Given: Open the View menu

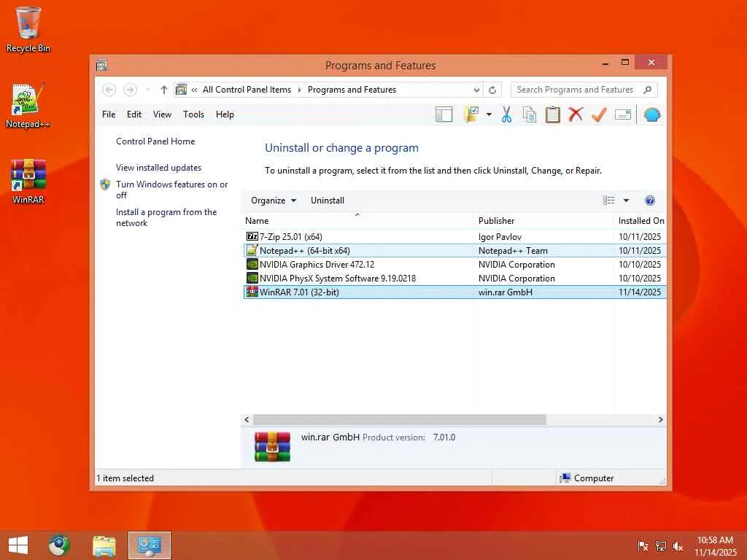Looking at the screenshot, I should [162, 114].
